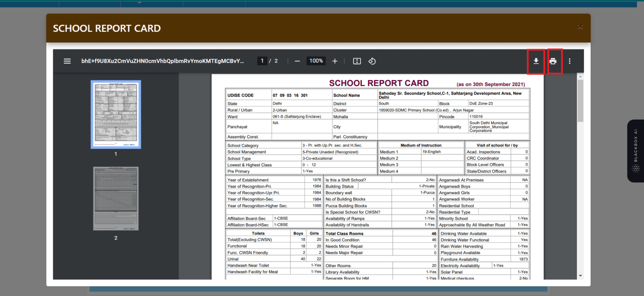Image resolution: width=644 pixels, height=296 pixels.
Task: Select page 2 thumbnail
Action: point(116,198)
